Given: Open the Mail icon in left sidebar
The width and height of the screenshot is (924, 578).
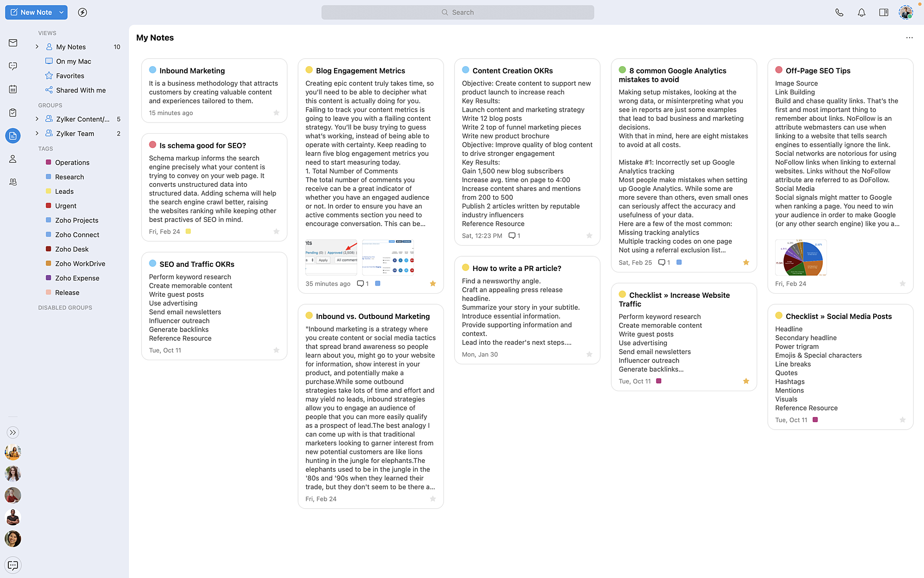Looking at the screenshot, I should coord(13,43).
